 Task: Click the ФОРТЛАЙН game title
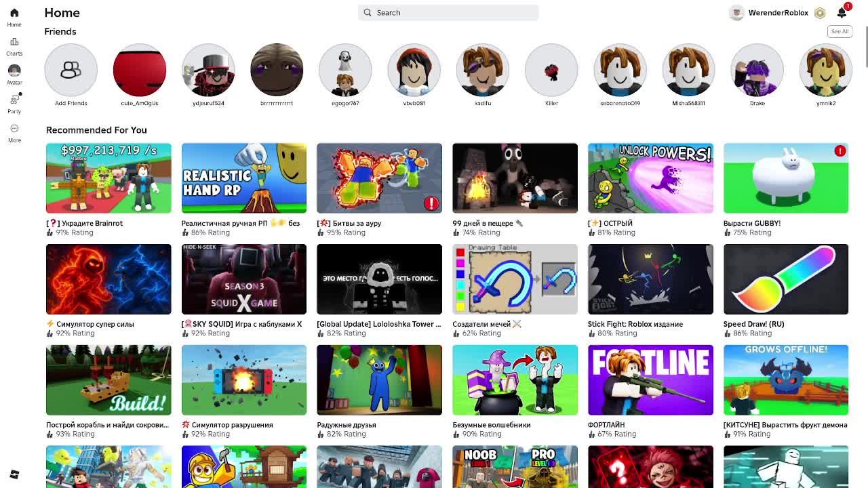pyautogui.click(x=606, y=425)
